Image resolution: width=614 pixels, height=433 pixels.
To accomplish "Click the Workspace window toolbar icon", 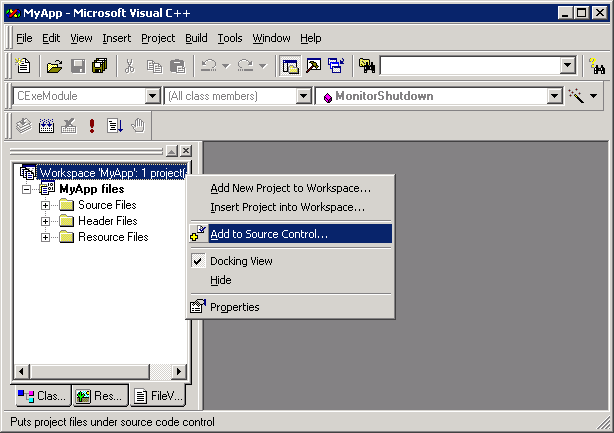I will pyautogui.click(x=290, y=66).
